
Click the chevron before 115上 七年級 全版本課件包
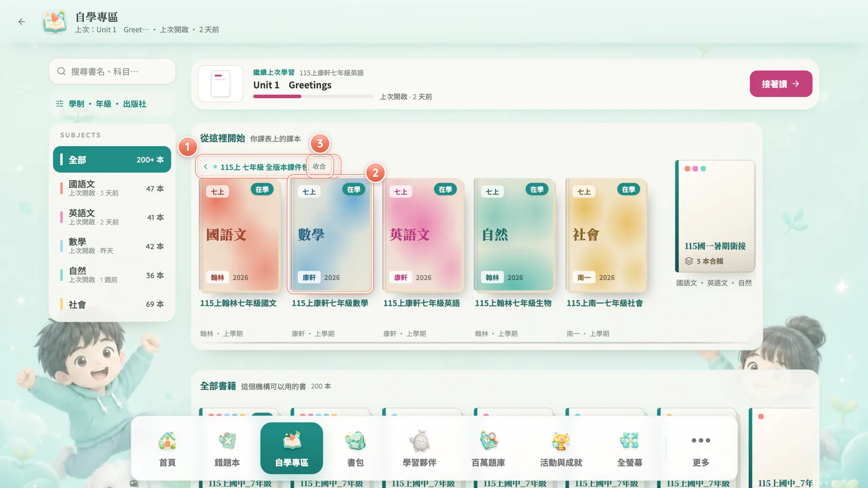coord(206,166)
